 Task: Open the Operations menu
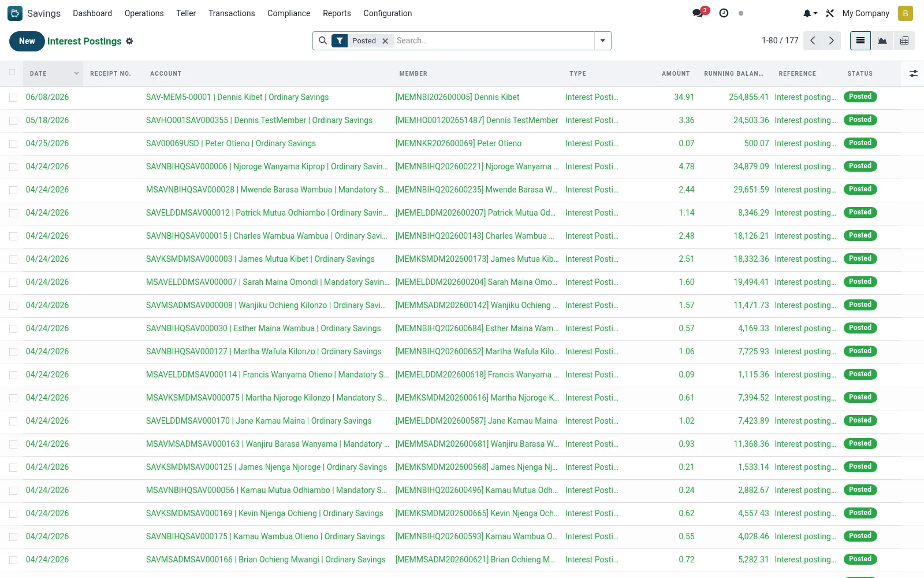pos(144,13)
